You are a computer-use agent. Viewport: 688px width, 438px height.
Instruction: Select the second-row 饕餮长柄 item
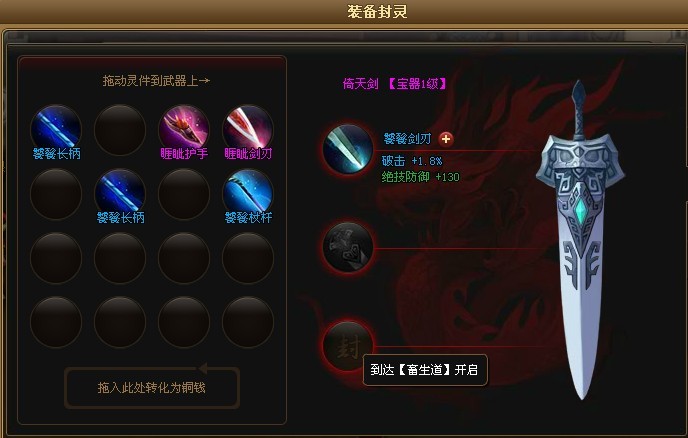120,194
